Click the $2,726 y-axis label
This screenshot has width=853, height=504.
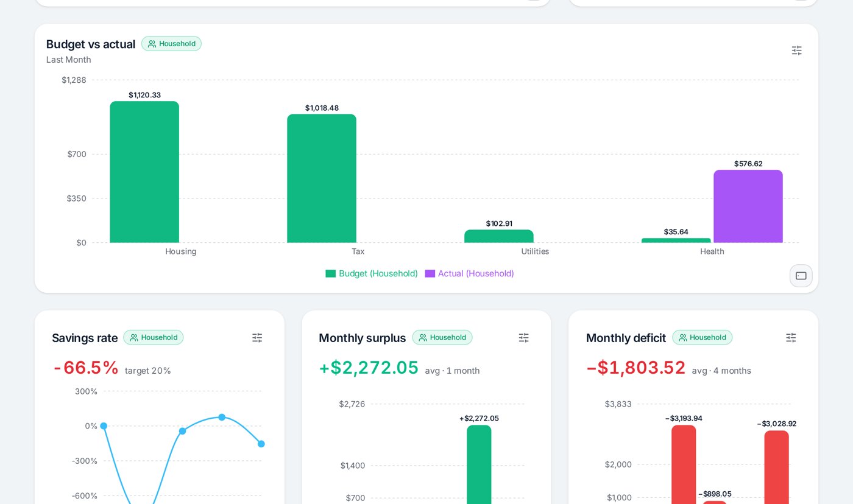(x=352, y=404)
